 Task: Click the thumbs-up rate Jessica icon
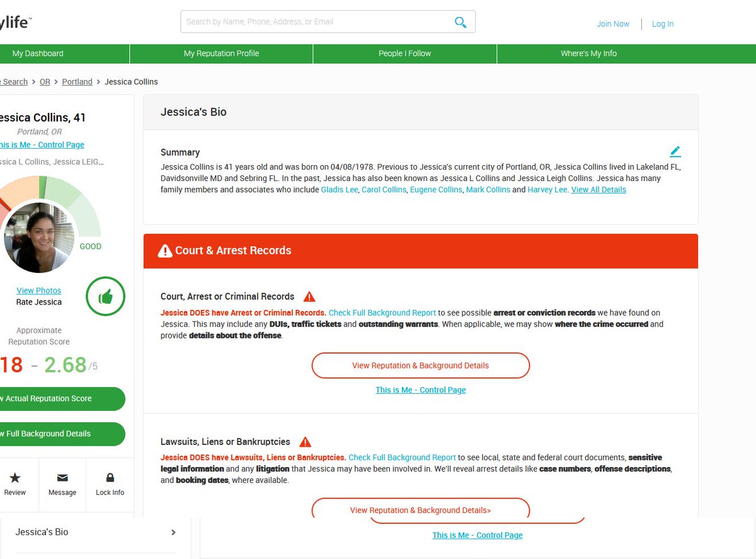point(105,296)
